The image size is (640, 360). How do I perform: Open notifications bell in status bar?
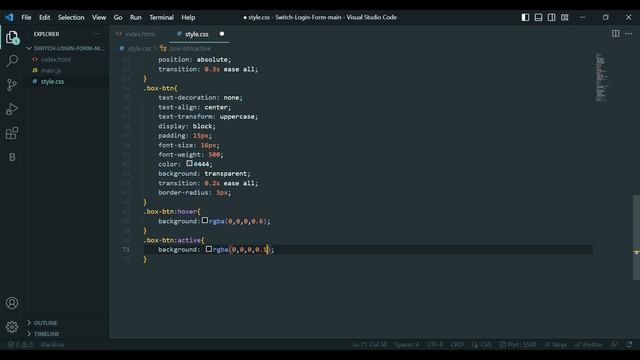pos(629,344)
